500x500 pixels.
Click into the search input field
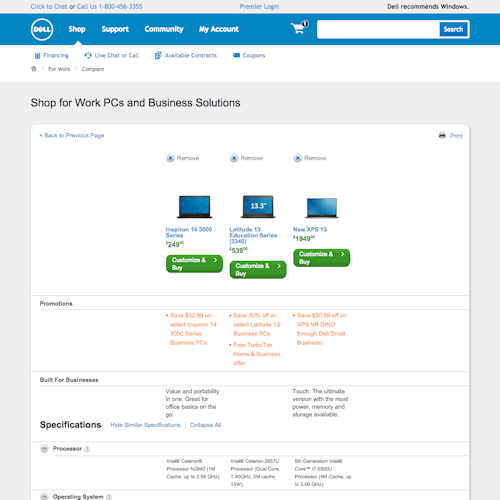pos(378,29)
